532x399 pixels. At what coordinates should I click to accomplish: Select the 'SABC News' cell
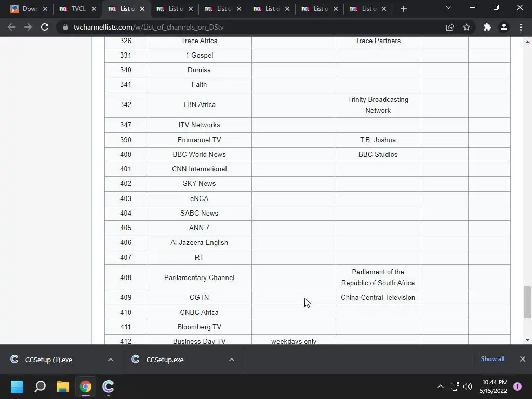[199, 213]
